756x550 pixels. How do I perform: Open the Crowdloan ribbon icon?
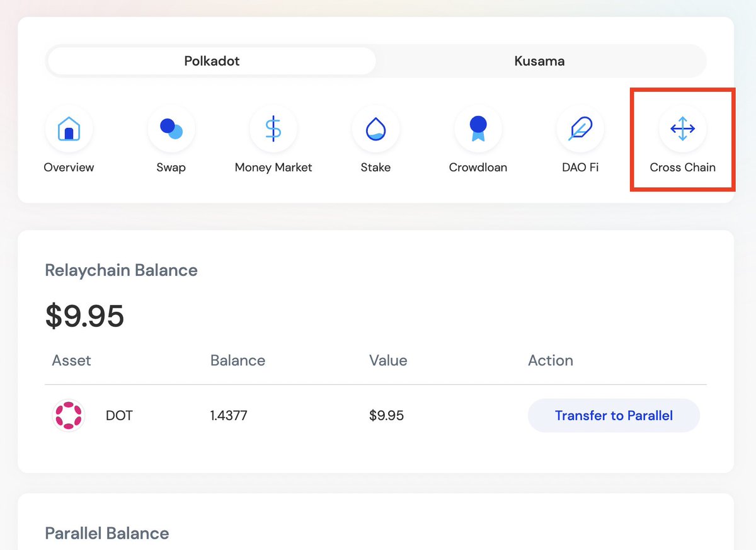pos(478,129)
